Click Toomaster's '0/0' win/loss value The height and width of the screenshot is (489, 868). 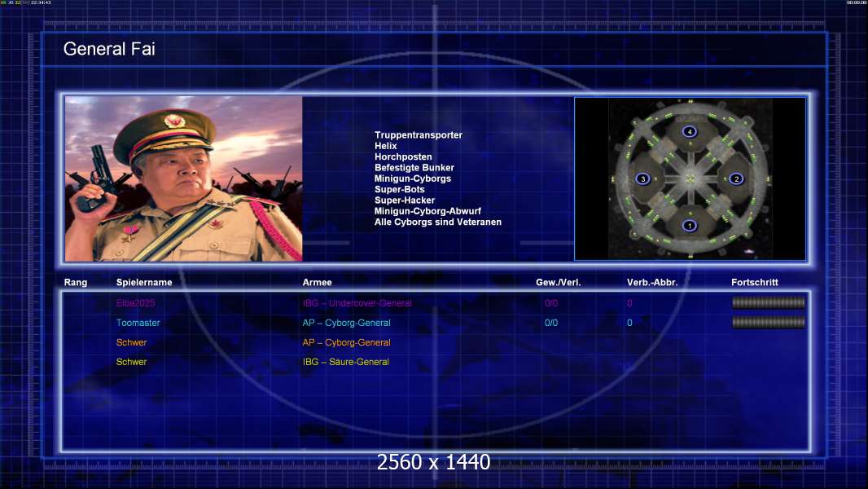[x=551, y=323]
